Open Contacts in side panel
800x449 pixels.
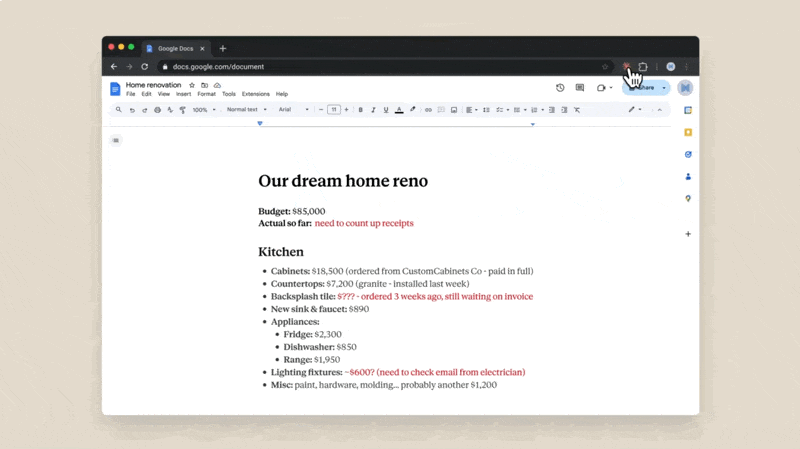tap(688, 177)
